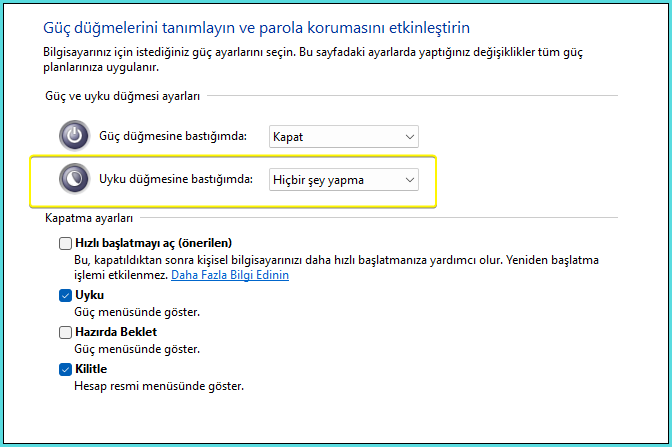Tick the Hazırda Beklet checkbox
672x447 pixels.
click(x=66, y=332)
